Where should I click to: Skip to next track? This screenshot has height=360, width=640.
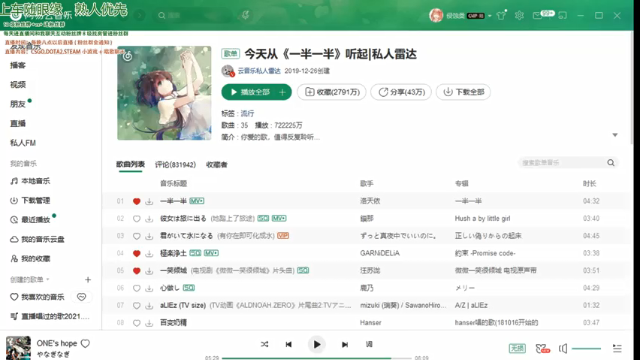click(x=345, y=344)
